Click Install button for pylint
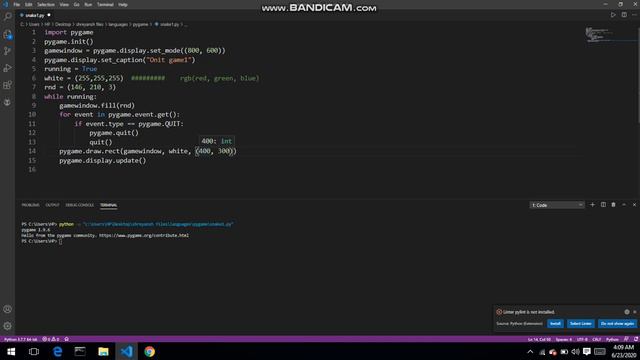 coord(555,323)
